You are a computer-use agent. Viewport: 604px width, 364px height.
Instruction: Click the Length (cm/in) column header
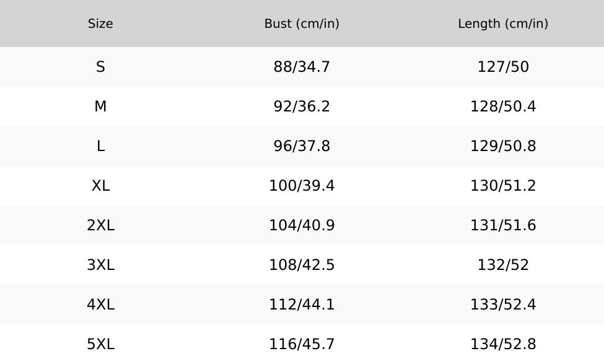503,24
